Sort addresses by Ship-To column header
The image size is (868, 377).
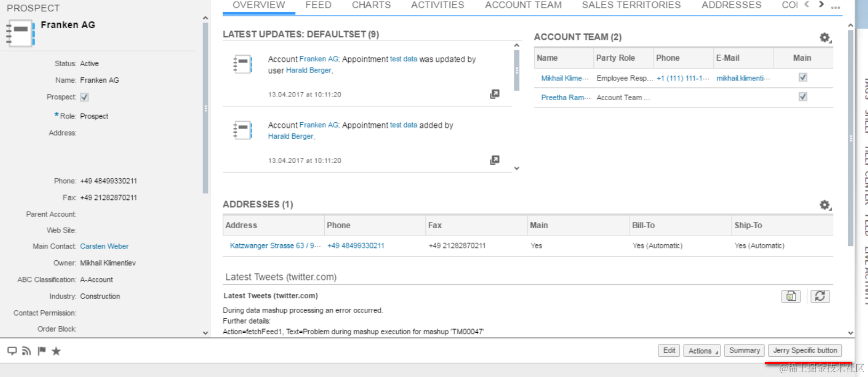click(x=783, y=226)
